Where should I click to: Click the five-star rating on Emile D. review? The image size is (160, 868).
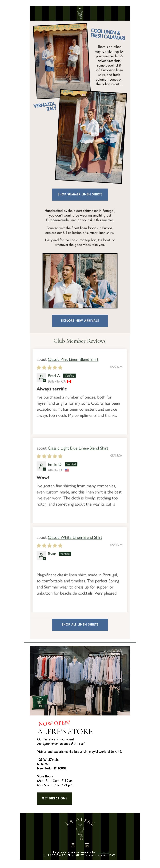(x=50, y=456)
